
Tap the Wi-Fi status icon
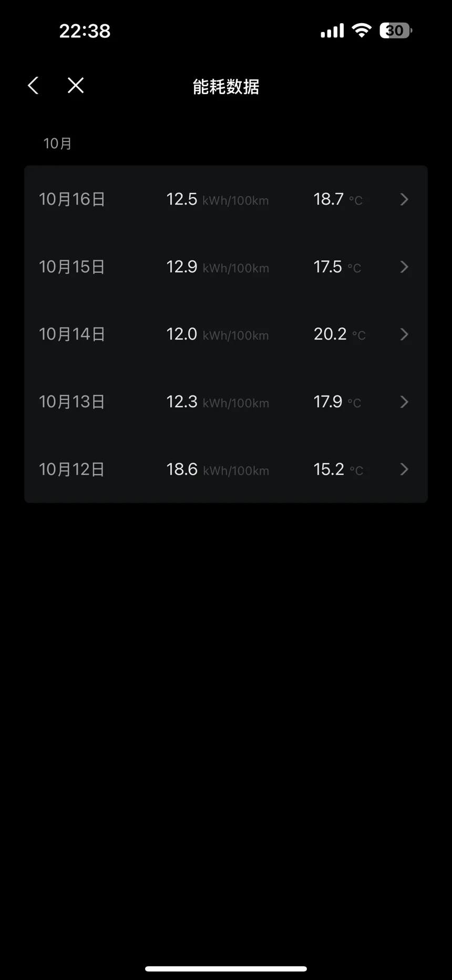361,30
